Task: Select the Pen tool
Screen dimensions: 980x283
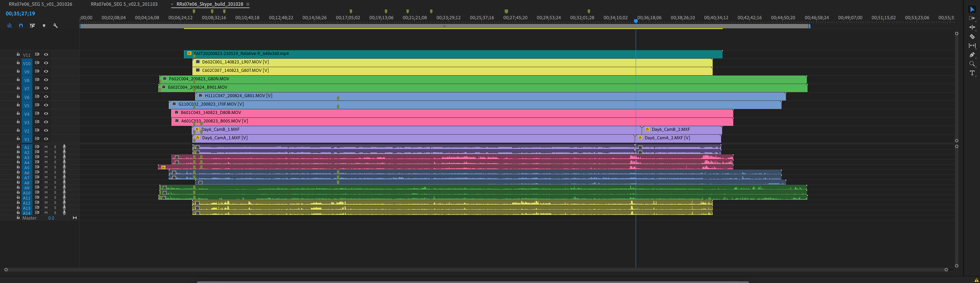Action: [x=972, y=55]
